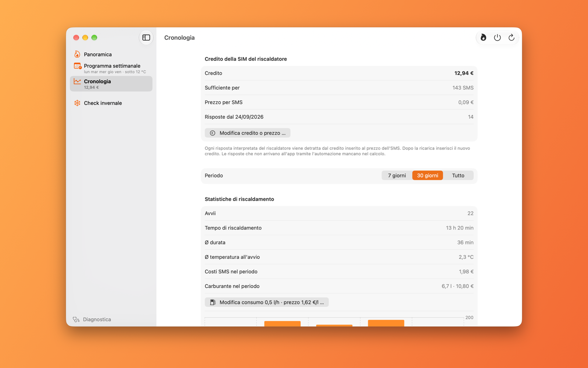Click the power icon in the toolbar
The image size is (588, 368).
tap(497, 38)
